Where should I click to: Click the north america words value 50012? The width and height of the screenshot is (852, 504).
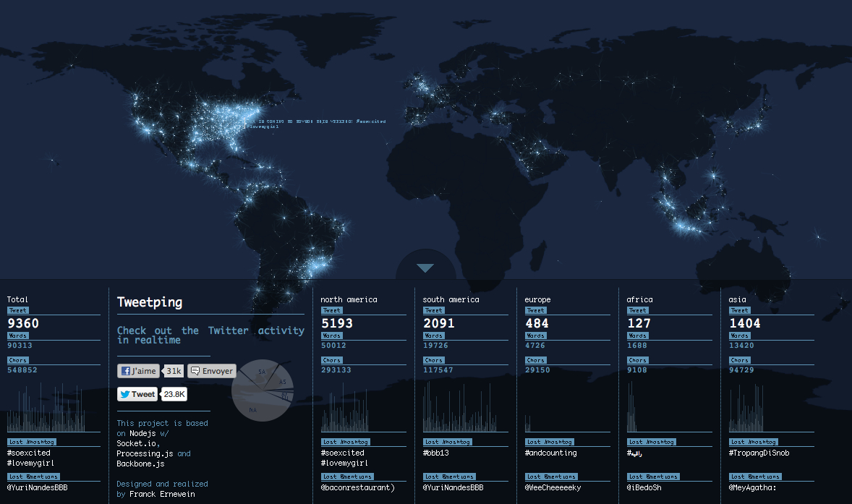[x=333, y=346]
